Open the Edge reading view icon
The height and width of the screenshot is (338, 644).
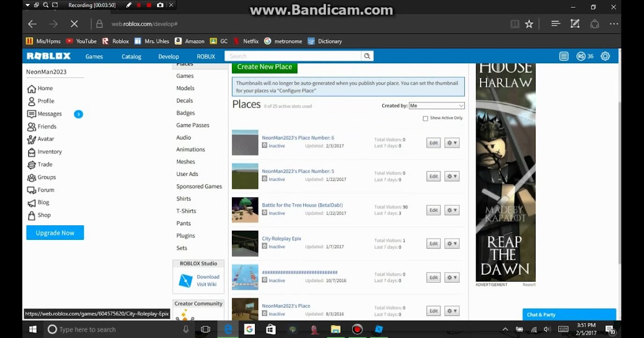pos(515,24)
